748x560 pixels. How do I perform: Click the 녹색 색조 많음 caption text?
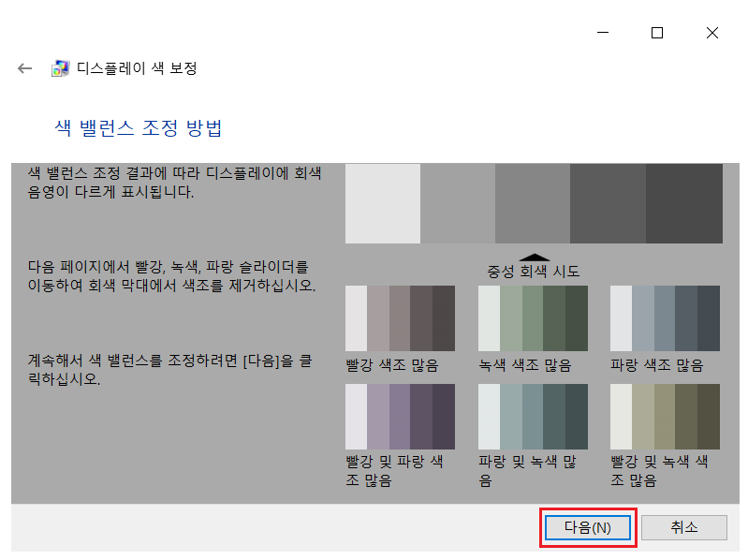(525, 365)
